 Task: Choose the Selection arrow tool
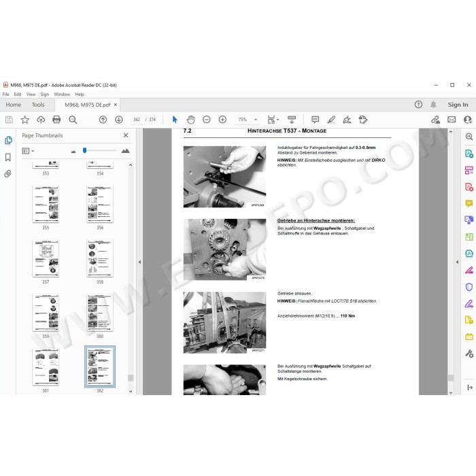175,120
